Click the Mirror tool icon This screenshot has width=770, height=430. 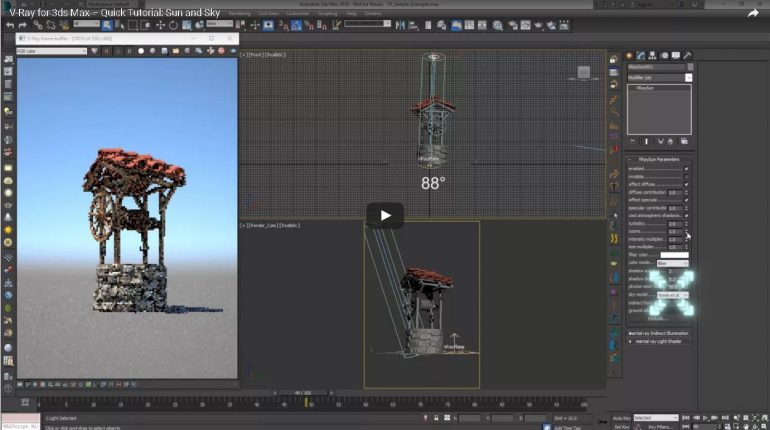pos(400,25)
